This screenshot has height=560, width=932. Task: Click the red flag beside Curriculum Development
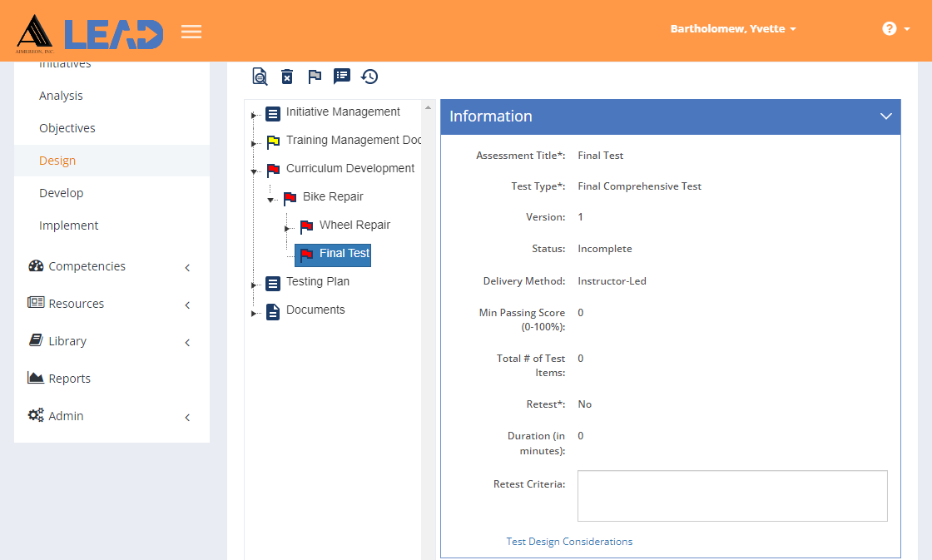pyautogui.click(x=273, y=170)
